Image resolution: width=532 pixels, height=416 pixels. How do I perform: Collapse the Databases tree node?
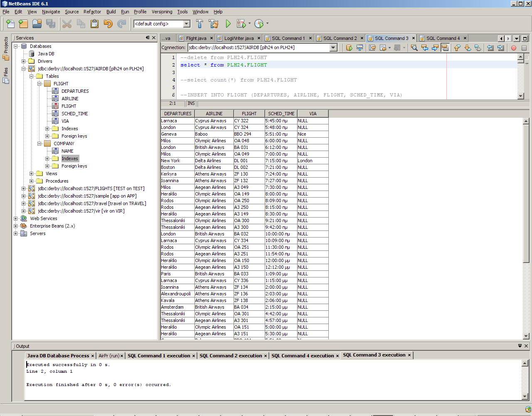pos(16,46)
